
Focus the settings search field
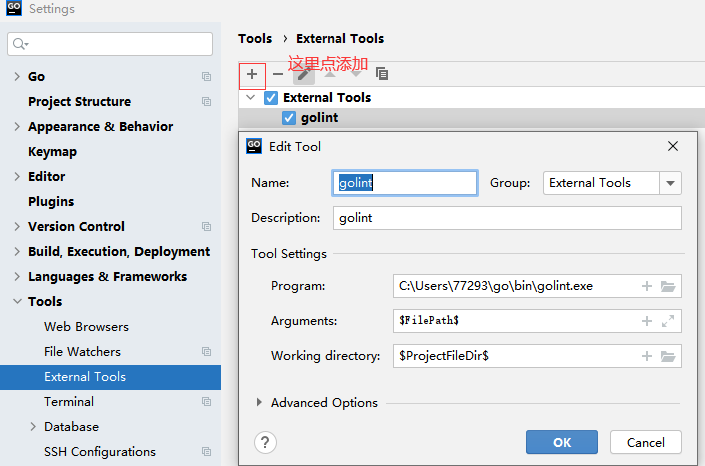110,44
